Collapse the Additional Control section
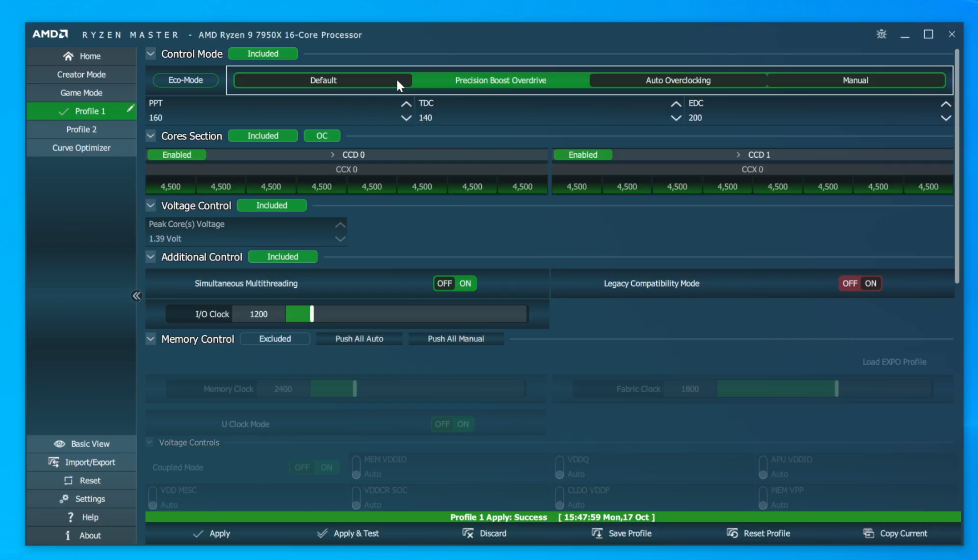 coord(151,257)
